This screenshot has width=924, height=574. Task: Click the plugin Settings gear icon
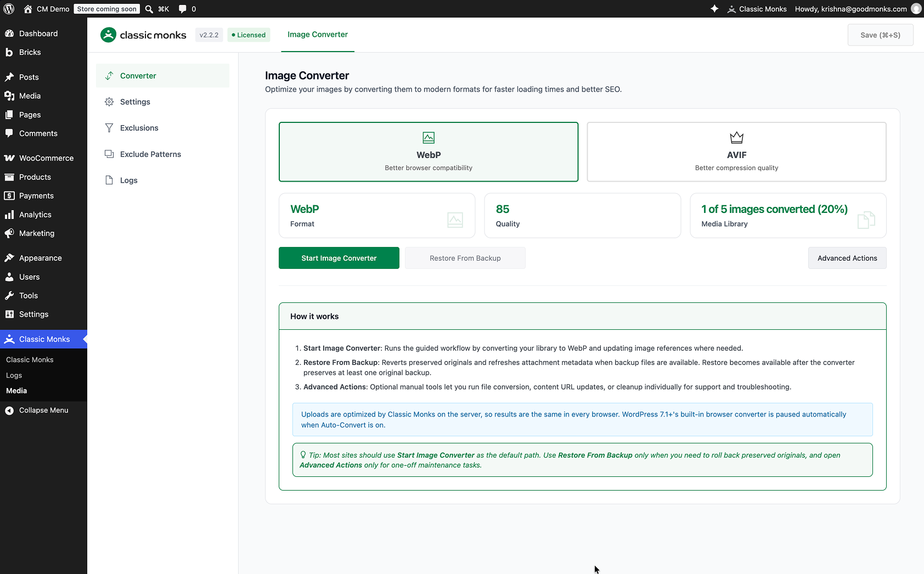(x=109, y=102)
